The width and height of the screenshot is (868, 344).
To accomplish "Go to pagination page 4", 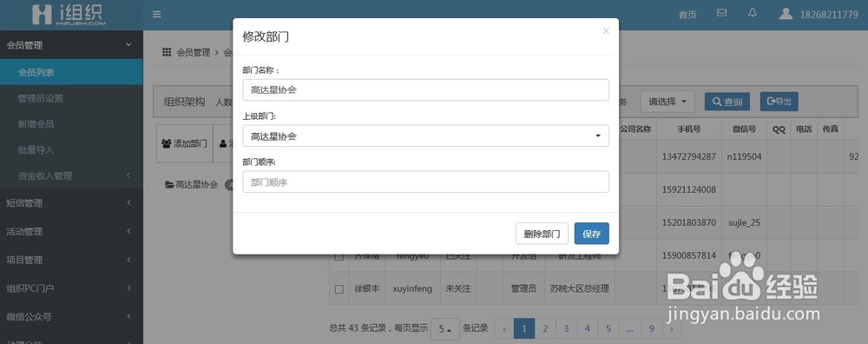I will pos(588,328).
